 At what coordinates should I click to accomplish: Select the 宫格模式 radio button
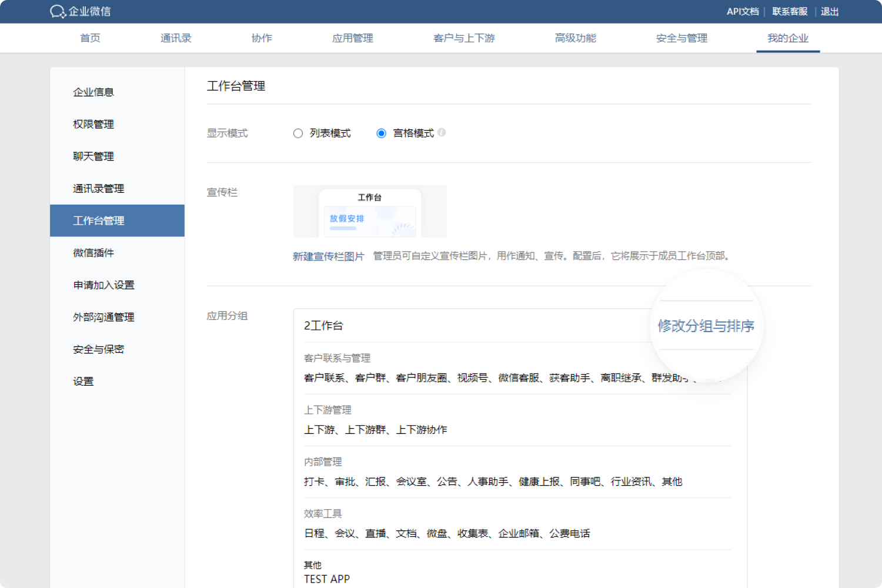pos(381,133)
